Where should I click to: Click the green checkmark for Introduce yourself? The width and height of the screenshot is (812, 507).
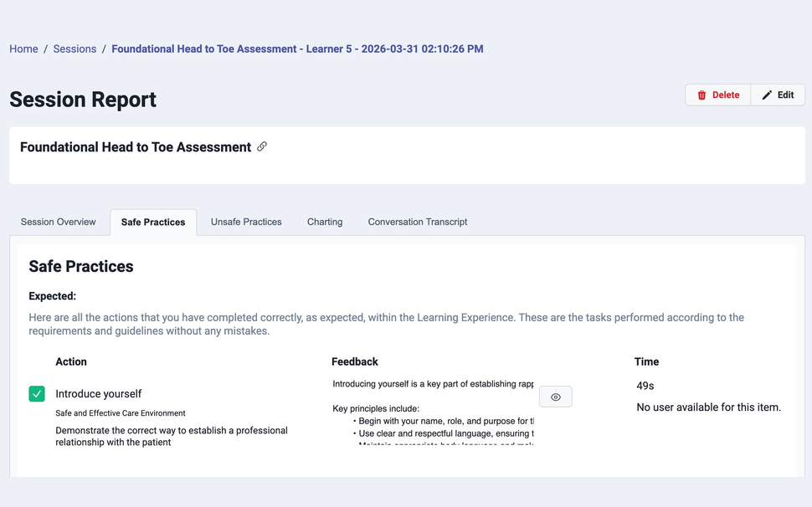37,394
